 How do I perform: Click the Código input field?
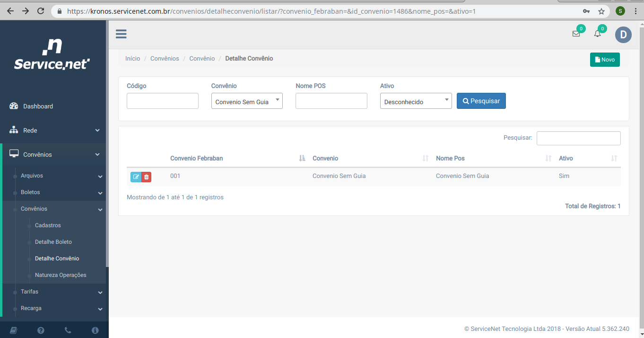(x=163, y=101)
